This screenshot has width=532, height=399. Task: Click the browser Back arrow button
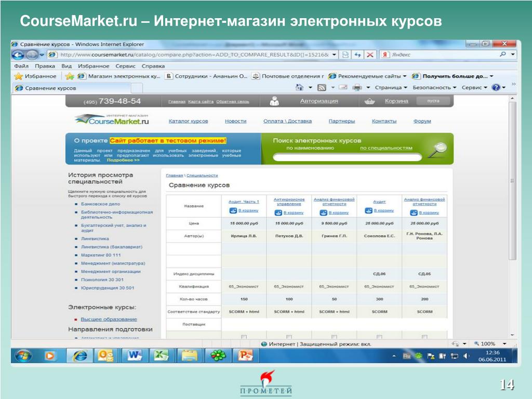point(18,55)
